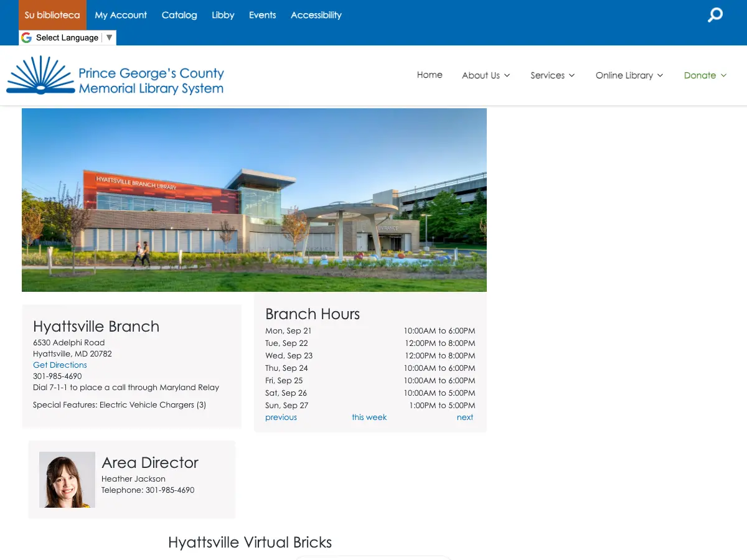The image size is (747, 560).
Task: Open the Catalog link
Action: [x=179, y=15]
